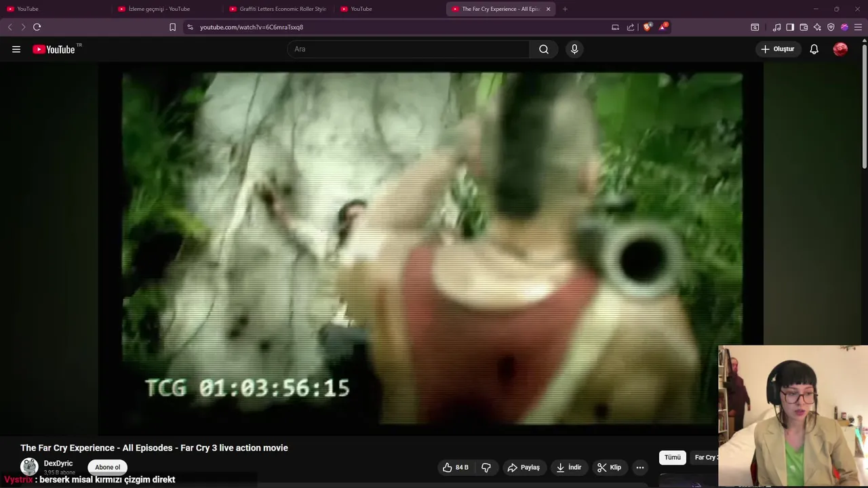
Task: Go forward with browser forward arrow
Action: [x=23, y=27]
